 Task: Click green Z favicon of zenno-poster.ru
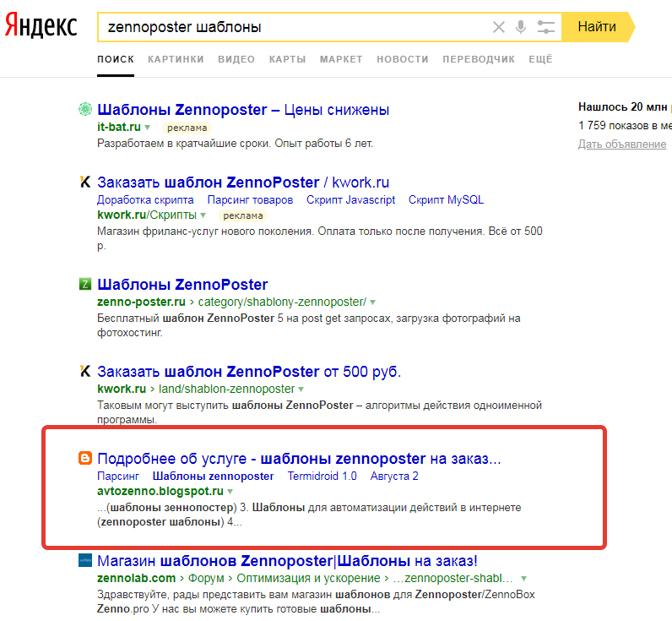[85, 284]
